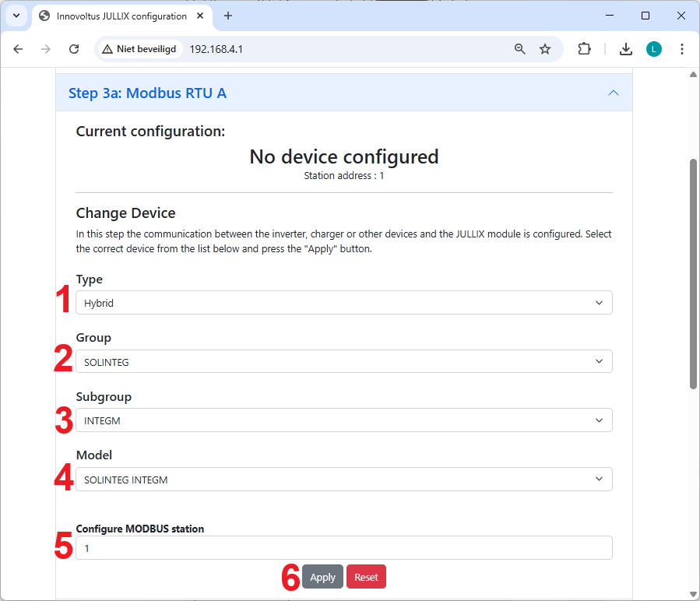Go back using the browser back arrow
Screen dimensions: 700x601
point(19,49)
